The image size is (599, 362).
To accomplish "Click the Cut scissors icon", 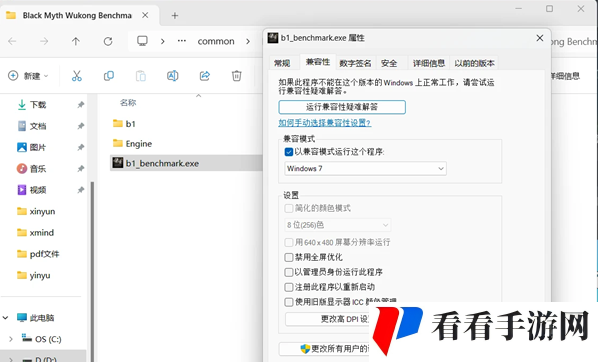I will point(77,76).
